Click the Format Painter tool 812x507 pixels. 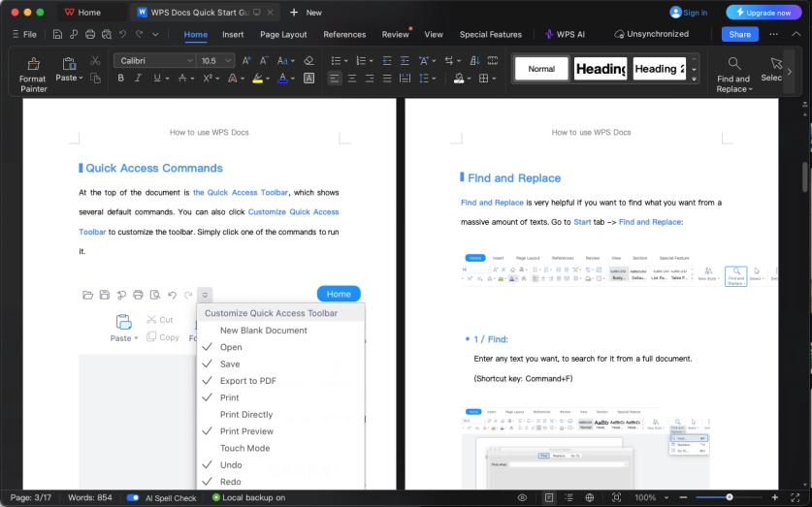[x=33, y=75]
